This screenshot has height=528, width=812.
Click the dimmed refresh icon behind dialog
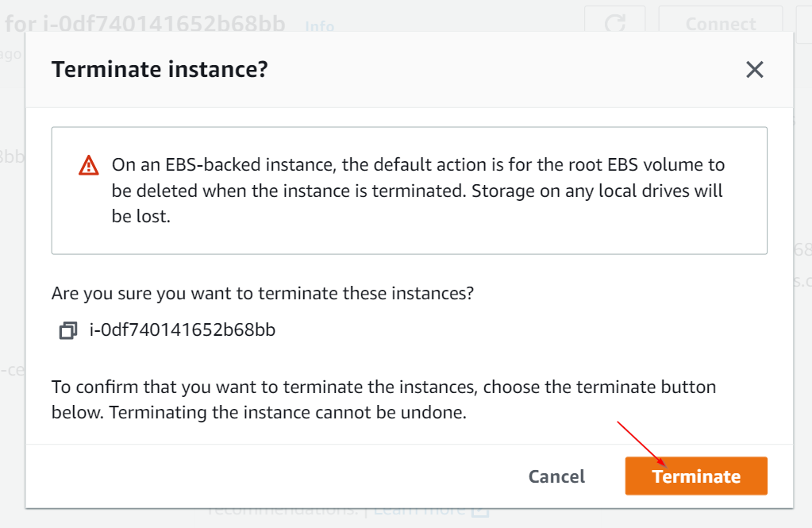click(614, 23)
